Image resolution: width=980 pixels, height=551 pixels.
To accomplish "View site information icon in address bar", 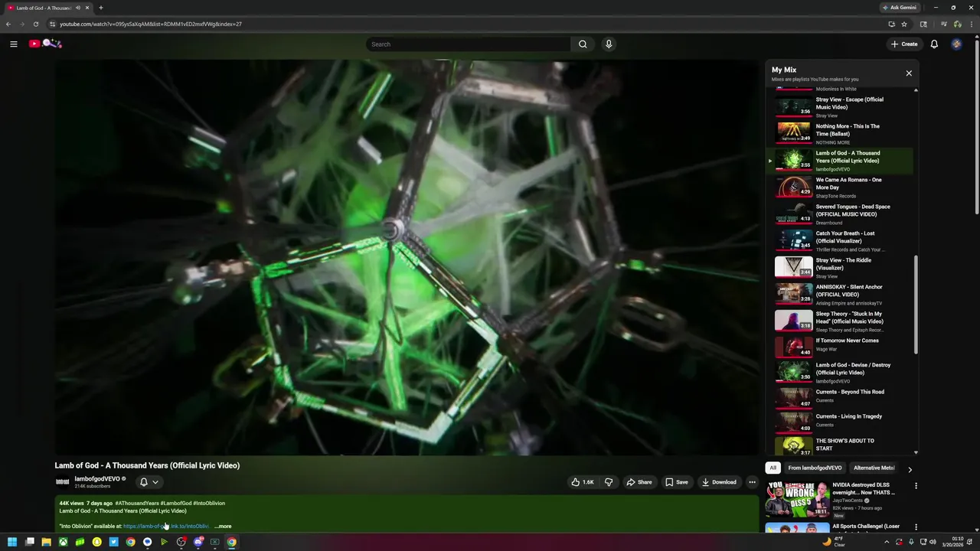I will coord(52,24).
